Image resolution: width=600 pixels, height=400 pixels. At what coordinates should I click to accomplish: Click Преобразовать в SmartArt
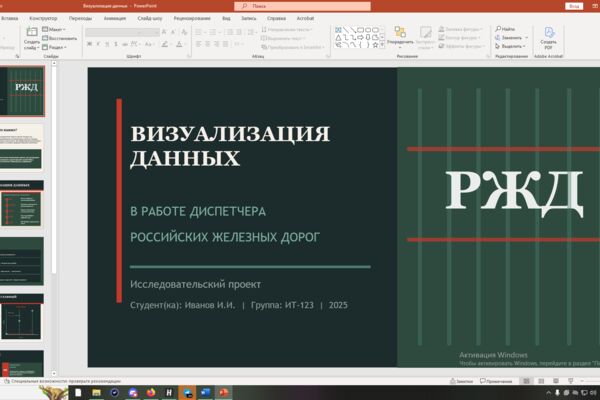tap(293, 47)
